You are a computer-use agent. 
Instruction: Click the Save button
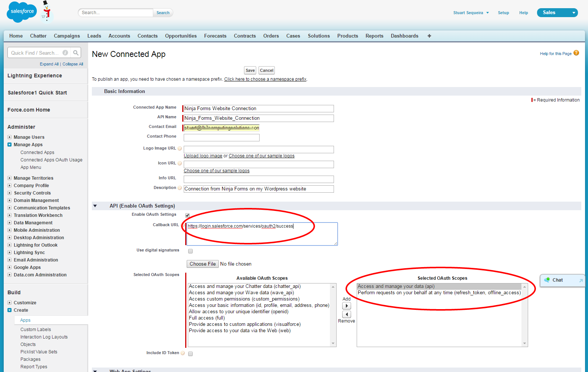[x=250, y=70]
